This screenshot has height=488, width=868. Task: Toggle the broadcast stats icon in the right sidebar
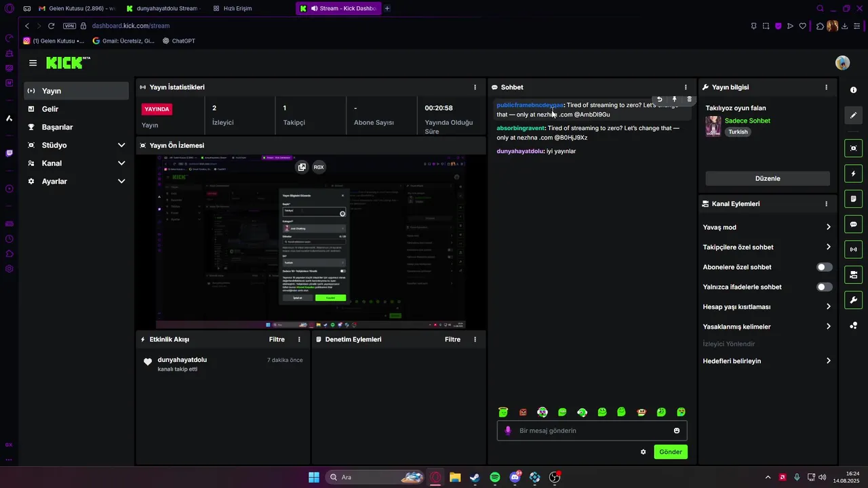853,249
